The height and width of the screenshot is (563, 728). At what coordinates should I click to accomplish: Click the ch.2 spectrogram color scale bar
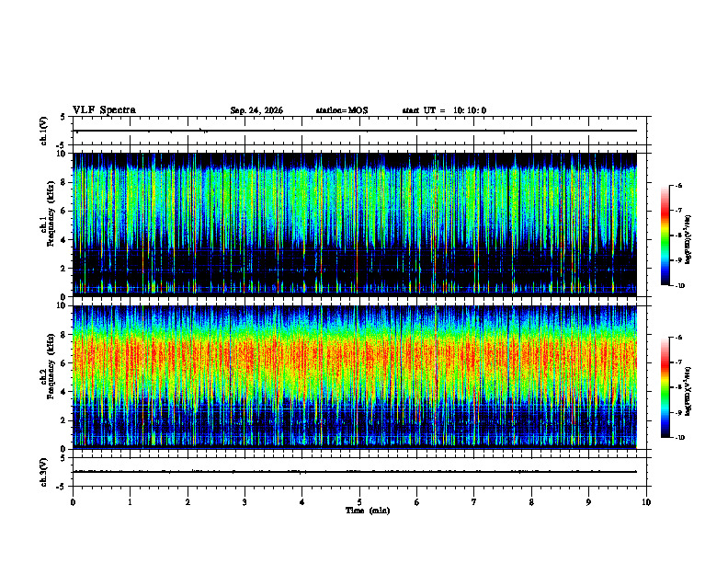point(665,387)
